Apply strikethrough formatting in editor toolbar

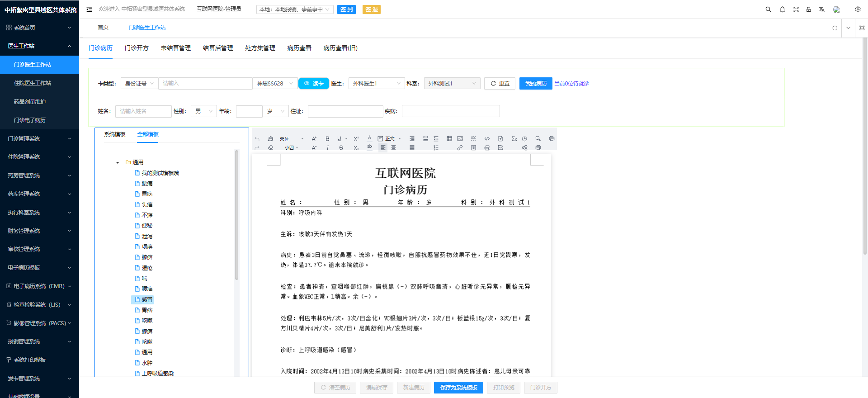pyautogui.click(x=341, y=147)
